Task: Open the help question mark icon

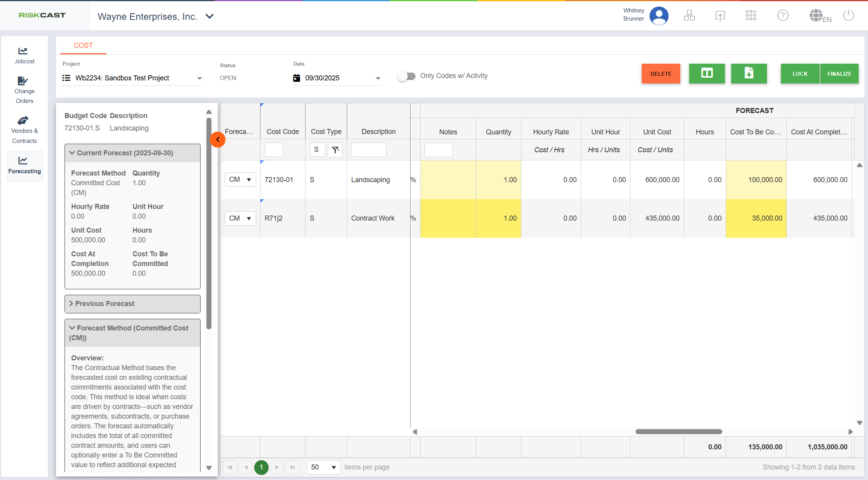Action: pyautogui.click(x=782, y=16)
